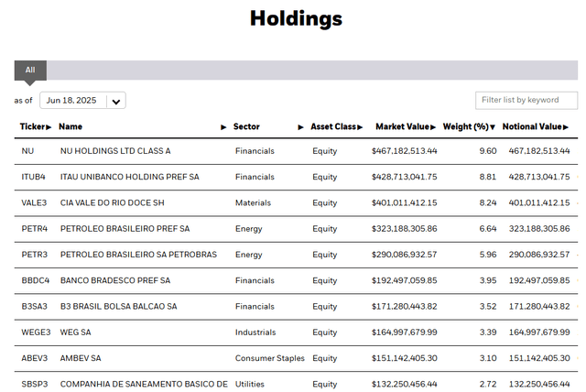Click Utilities sector for SBSP3
Image resolution: width=586 pixels, height=392 pixels.
250,384
